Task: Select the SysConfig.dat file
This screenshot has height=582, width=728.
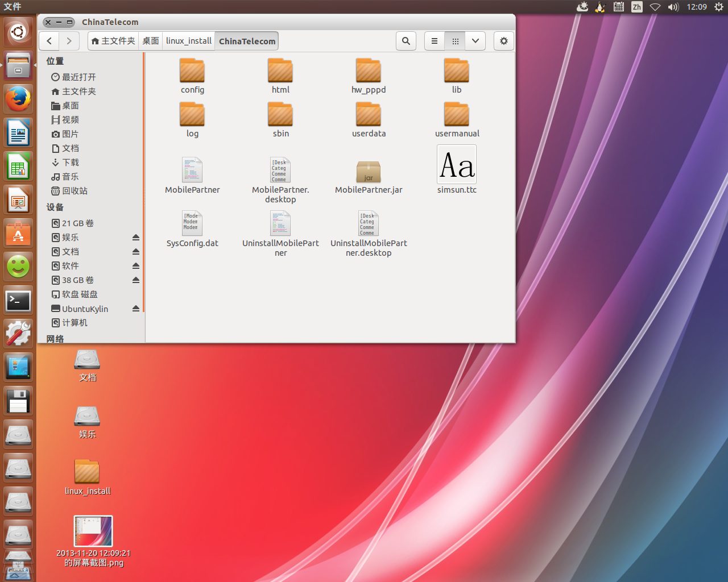Action: tap(192, 229)
